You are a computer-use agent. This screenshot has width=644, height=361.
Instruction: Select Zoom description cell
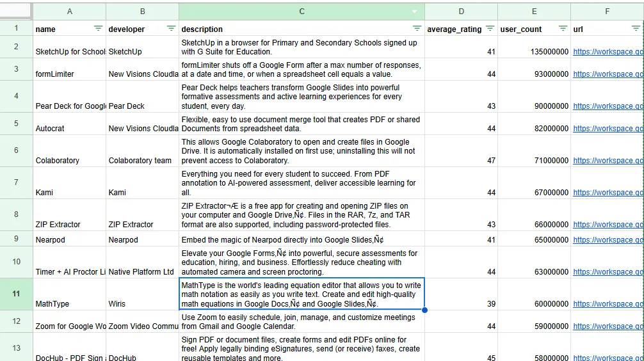pos(302,321)
